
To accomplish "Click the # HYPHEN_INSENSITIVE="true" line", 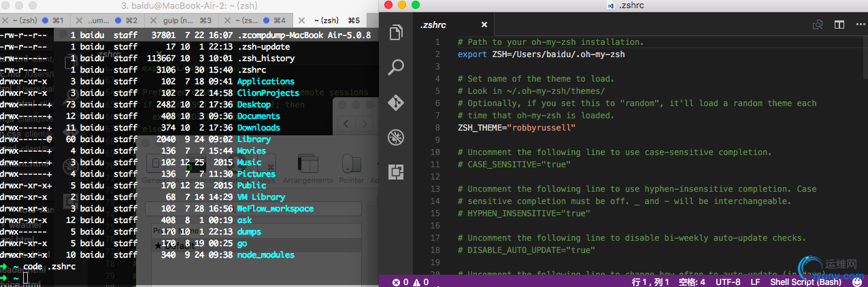I will (524, 214).
